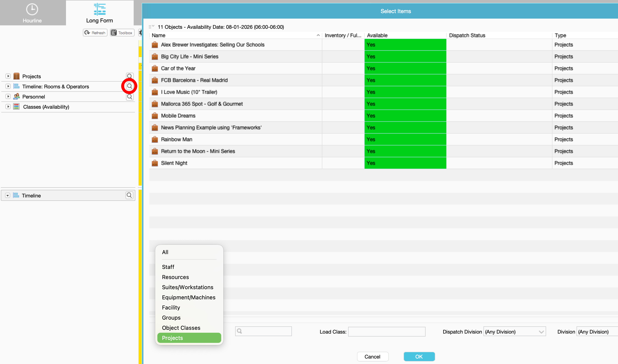Image resolution: width=618 pixels, height=364 pixels.
Task: Expand the Personnel tree node
Action: click(8, 96)
